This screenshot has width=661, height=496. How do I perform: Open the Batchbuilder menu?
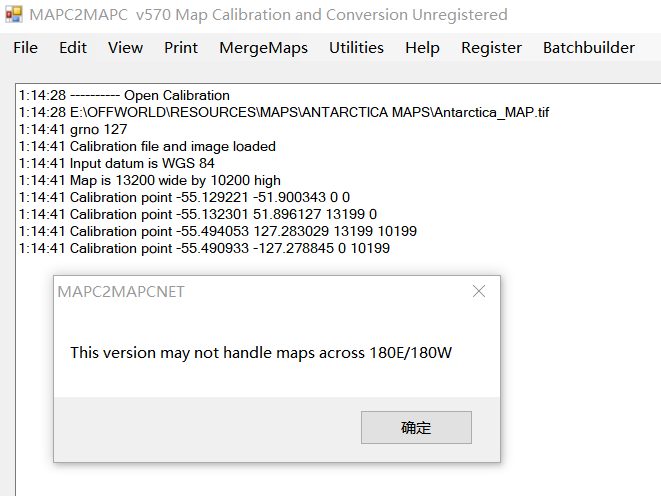[588, 48]
